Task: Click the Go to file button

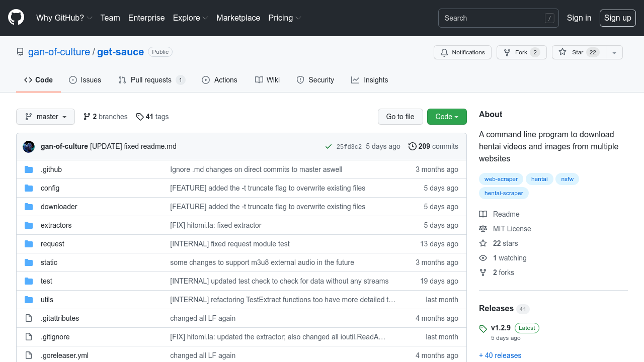Action: 400,117
